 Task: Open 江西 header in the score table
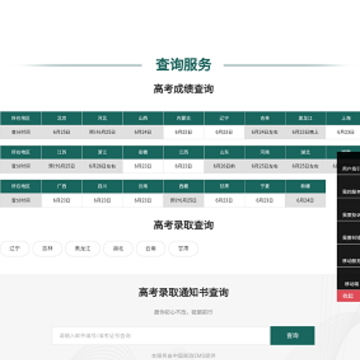point(184,152)
